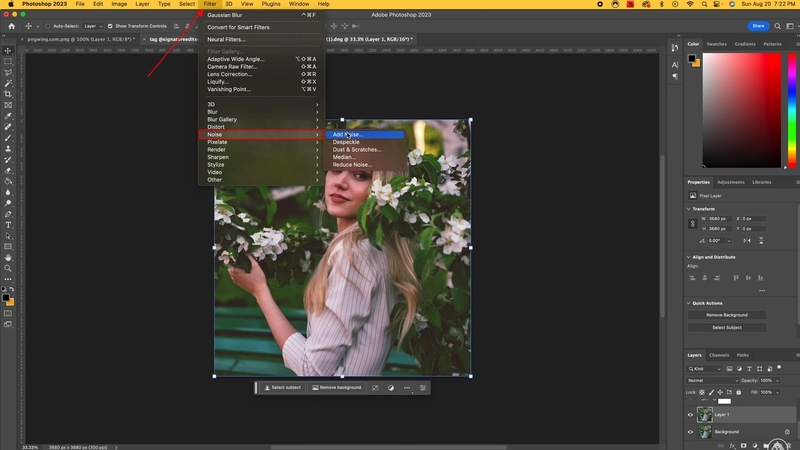
Task: Click the link width and height icon
Action: [x=692, y=223]
